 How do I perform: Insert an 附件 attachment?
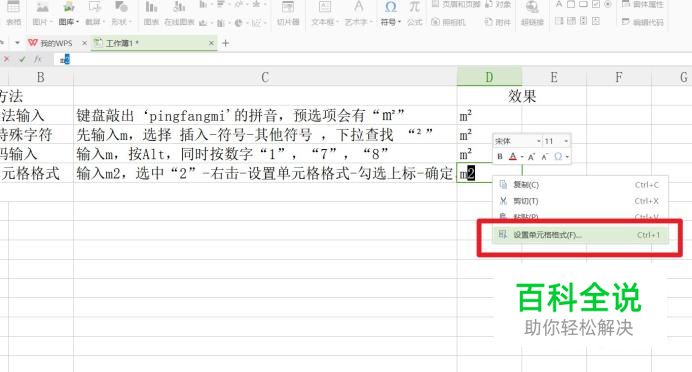click(x=497, y=22)
